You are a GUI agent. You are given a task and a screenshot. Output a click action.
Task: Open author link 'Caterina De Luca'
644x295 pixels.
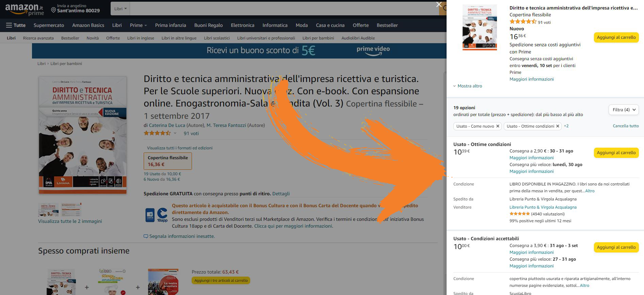click(167, 125)
